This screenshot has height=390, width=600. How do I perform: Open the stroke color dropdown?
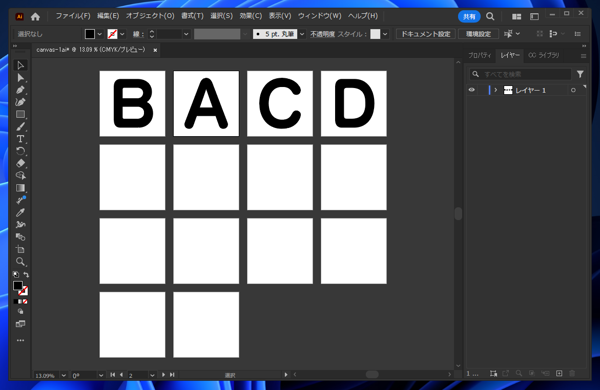coord(122,34)
